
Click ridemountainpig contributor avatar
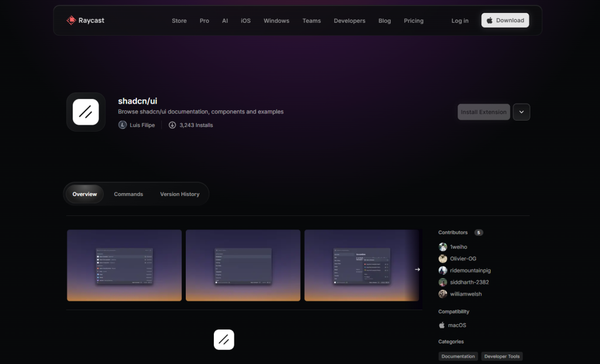(443, 270)
